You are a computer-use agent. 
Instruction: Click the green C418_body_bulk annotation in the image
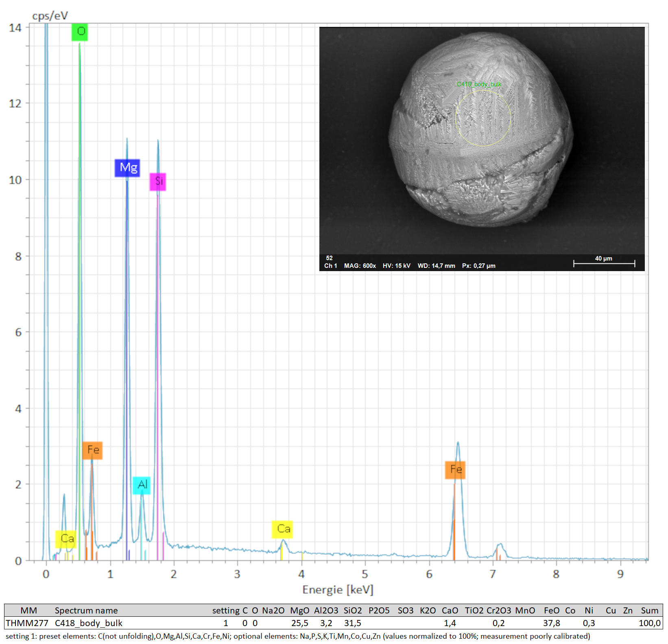click(x=479, y=84)
